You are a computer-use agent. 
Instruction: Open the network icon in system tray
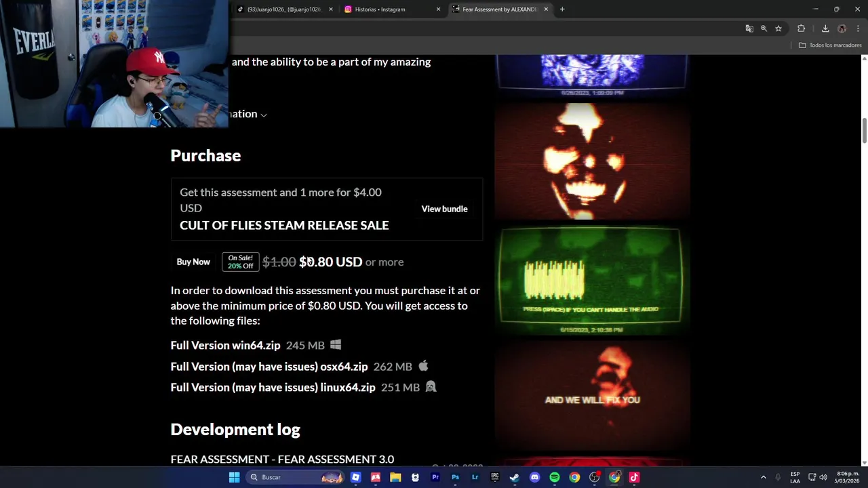point(812,477)
